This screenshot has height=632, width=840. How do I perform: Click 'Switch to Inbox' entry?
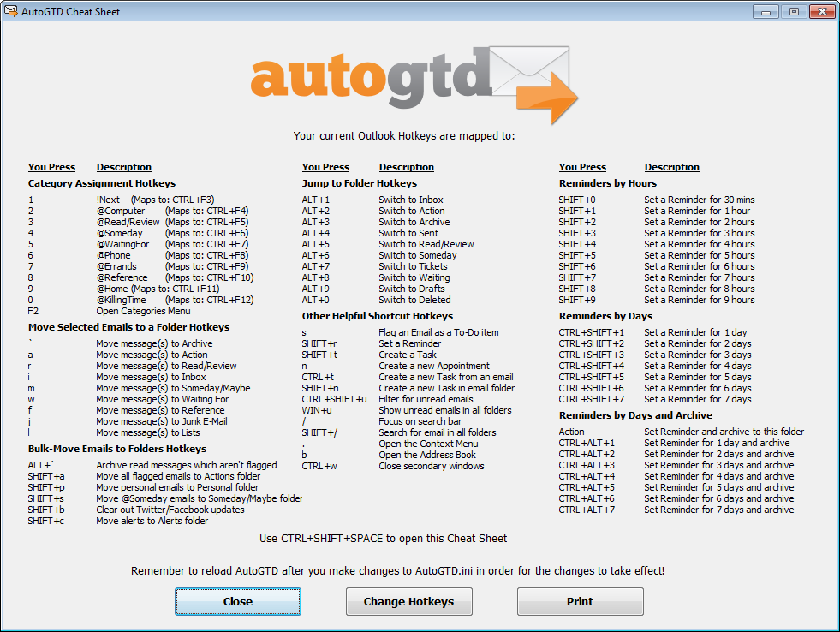tap(411, 200)
